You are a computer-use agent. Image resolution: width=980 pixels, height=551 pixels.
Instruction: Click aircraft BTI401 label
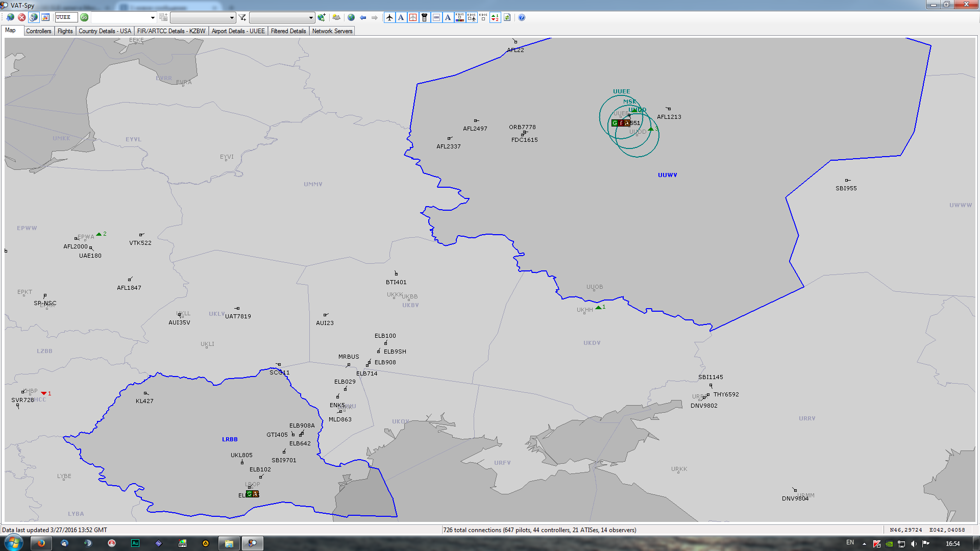click(x=396, y=282)
